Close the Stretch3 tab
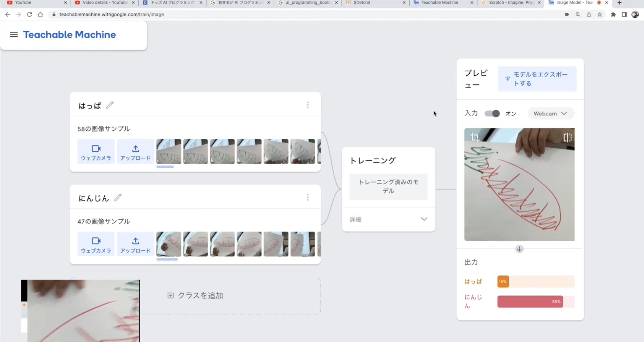644x342 pixels. [404, 3]
